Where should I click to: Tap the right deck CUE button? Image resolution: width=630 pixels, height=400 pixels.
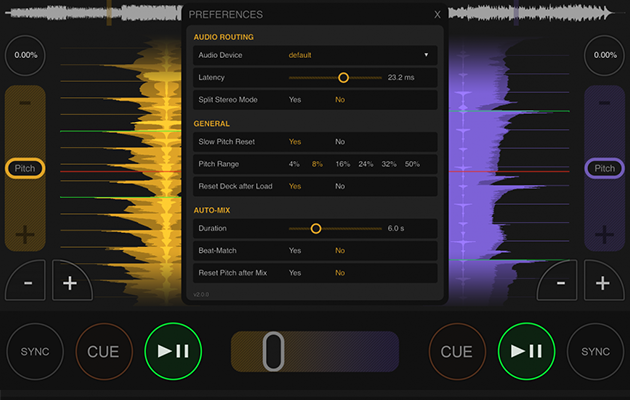(456, 352)
